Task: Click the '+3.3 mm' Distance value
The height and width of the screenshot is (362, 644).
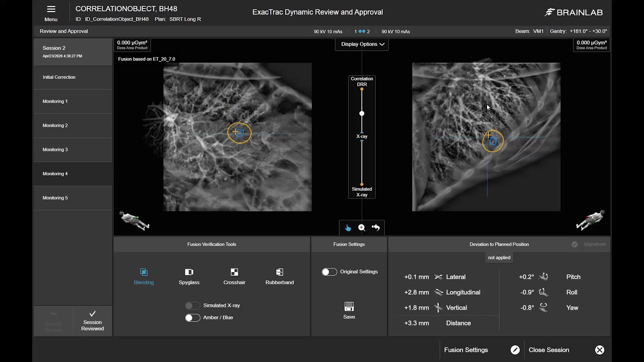Action: point(417,323)
